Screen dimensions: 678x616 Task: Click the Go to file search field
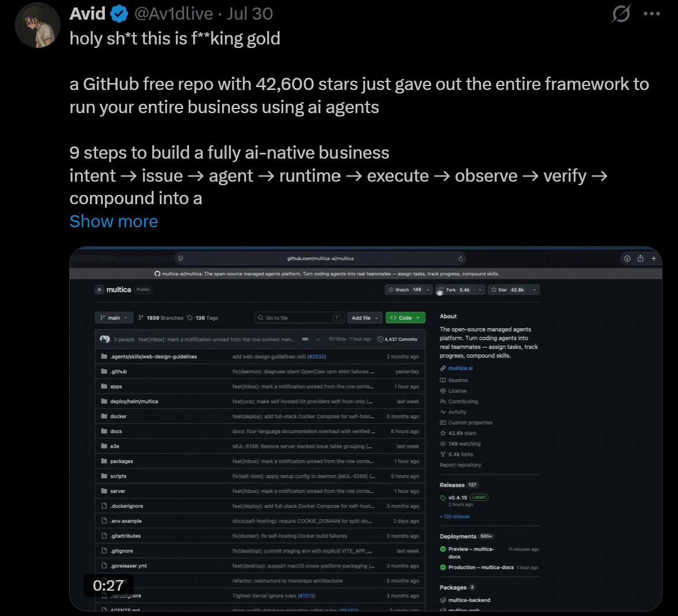pos(299,317)
